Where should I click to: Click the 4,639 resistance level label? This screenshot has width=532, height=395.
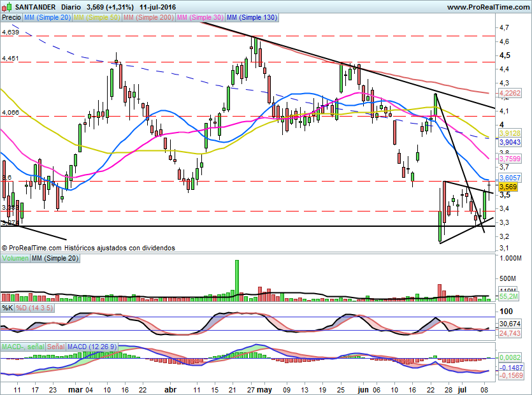11,32
